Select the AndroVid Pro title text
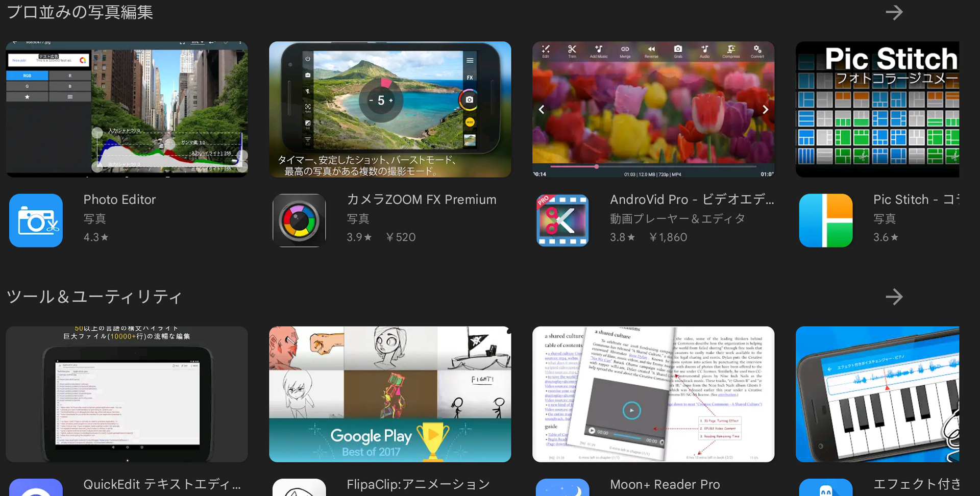Image resolution: width=980 pixels, height=496 pixels. [692, 200]
